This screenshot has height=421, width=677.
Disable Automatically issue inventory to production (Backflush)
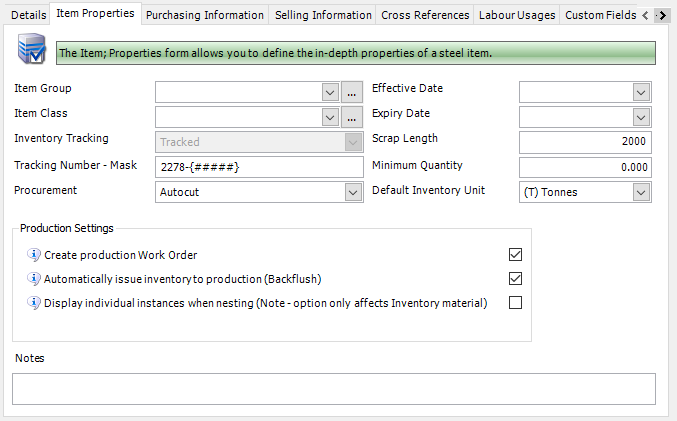tap(516, 279)
